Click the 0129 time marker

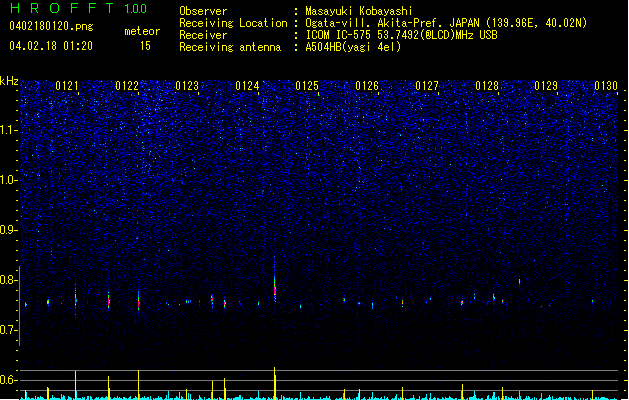546,86
